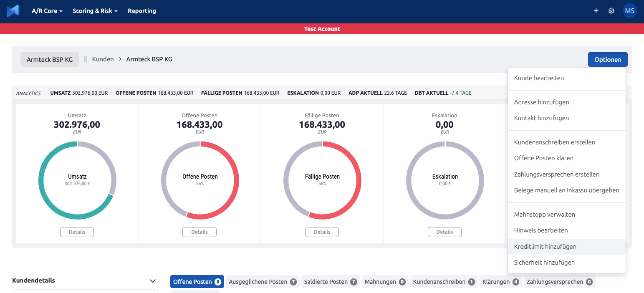The image size is (644, 293).
Task: Open settings via the gear icon
Action: click(x=611, y=11)
